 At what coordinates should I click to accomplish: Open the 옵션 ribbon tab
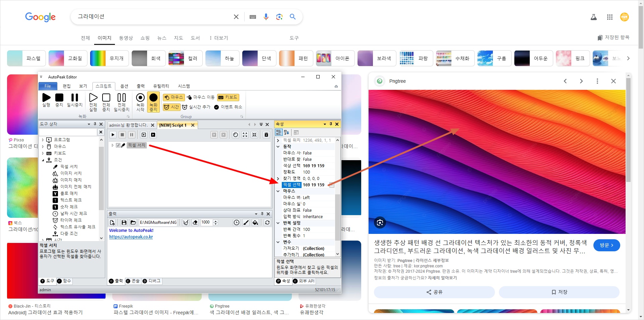124,86
